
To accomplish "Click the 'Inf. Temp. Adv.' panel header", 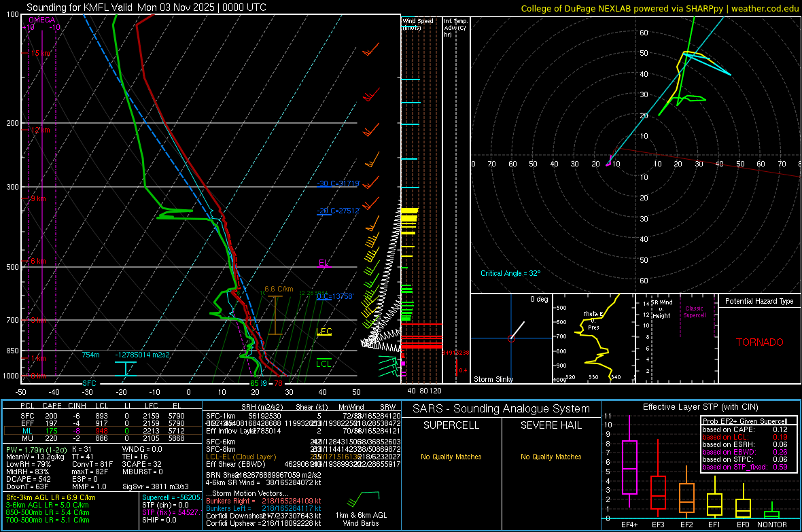I will click(x=455, y=28).
